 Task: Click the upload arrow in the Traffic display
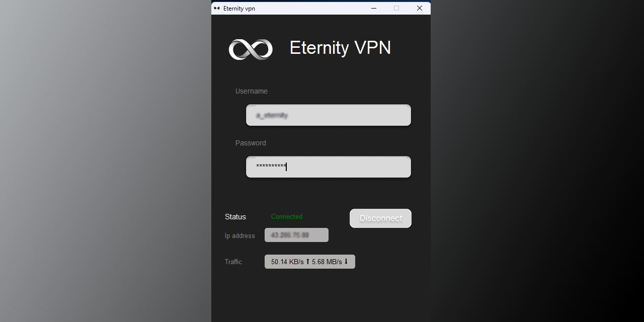[x=307, y=262]
